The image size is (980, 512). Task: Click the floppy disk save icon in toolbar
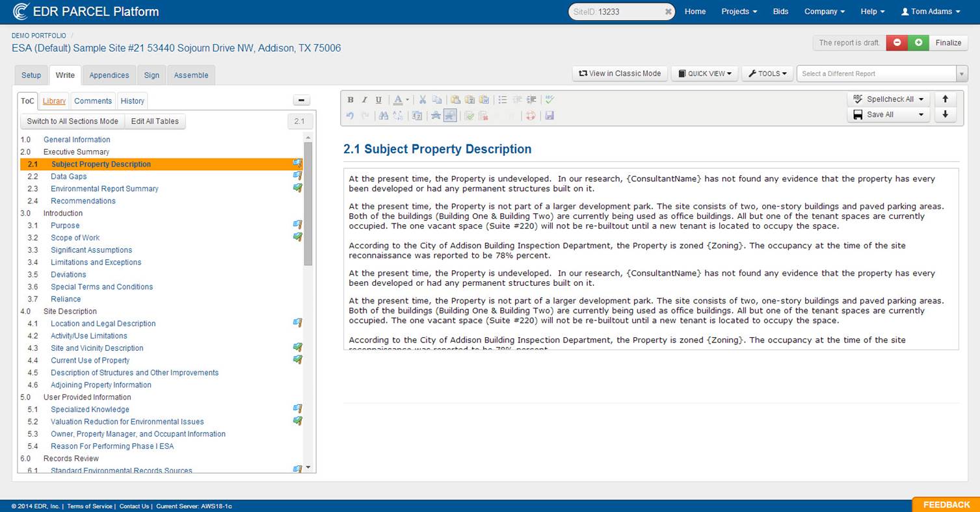click(550, 116)
